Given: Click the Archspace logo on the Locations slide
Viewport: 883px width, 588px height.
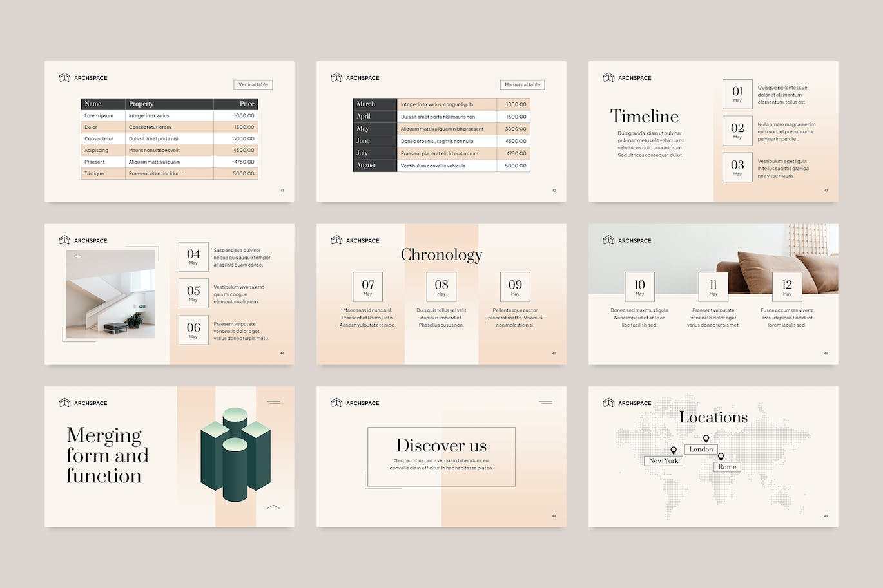Looking at the screenshot, I should (x=608, y=403).
